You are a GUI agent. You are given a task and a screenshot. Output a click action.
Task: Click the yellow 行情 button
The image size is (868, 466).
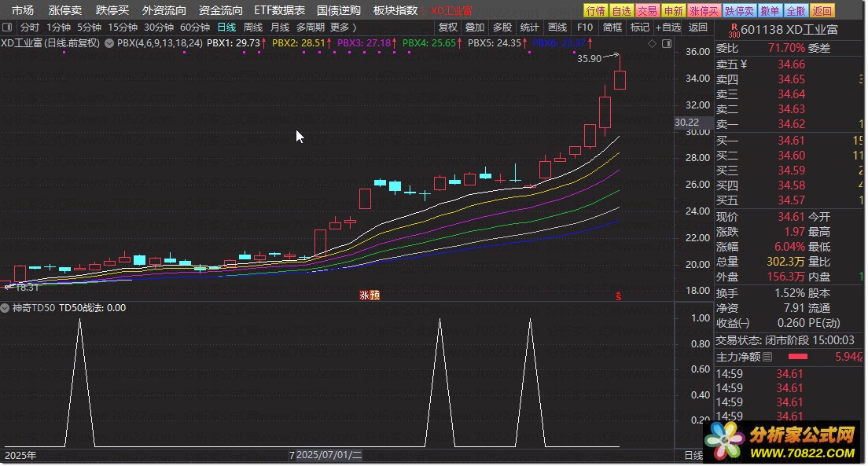click(596, 10)
